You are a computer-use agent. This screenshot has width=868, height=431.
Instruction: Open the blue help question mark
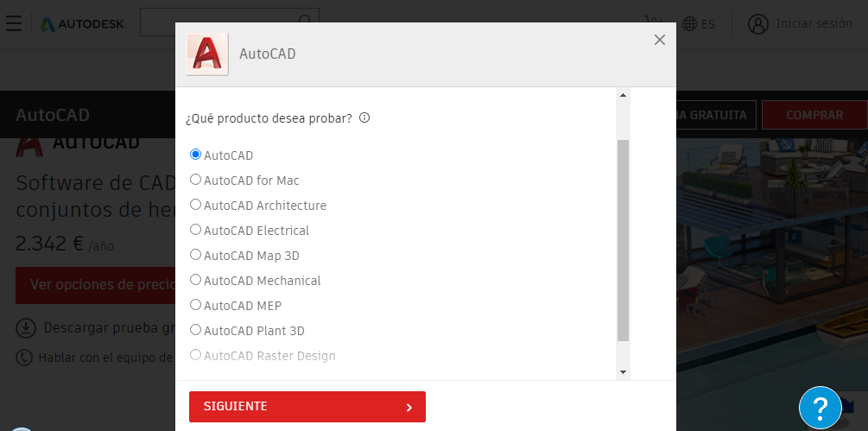[820, 408]
